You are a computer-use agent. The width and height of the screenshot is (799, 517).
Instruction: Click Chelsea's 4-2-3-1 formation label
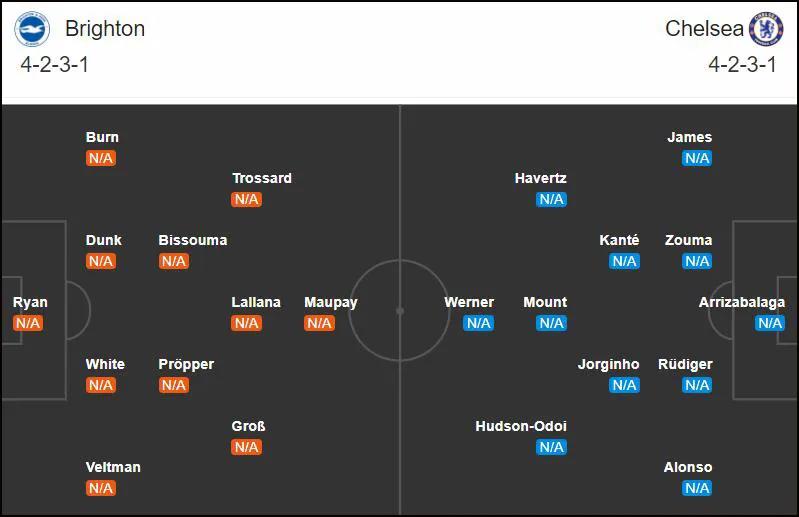click(x=742, y=65)
